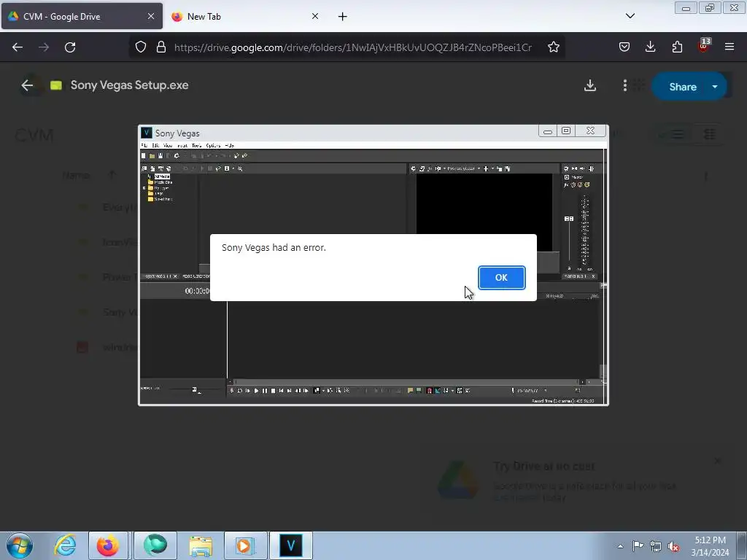
Task: Click the drive.google.com address bar
Action: point(352,47)
